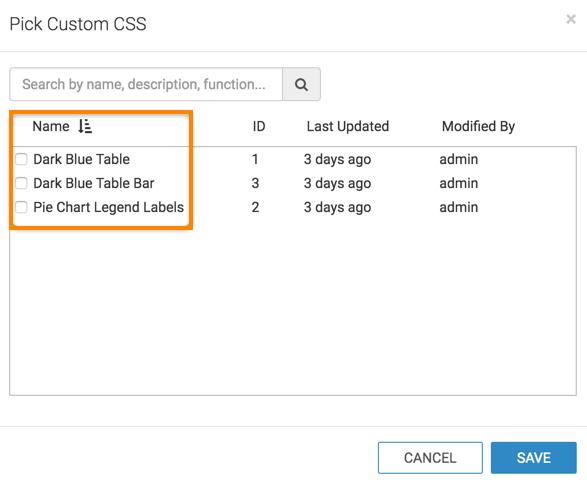587x485 pixels.
Task: Sort by the Modified By column header
Action: coord(478,127)
